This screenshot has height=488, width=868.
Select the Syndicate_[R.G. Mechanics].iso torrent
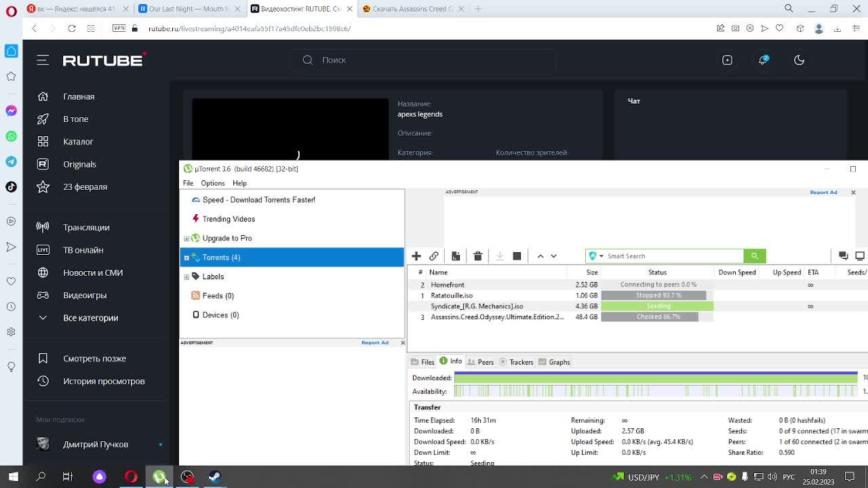(x=637, y=306)
